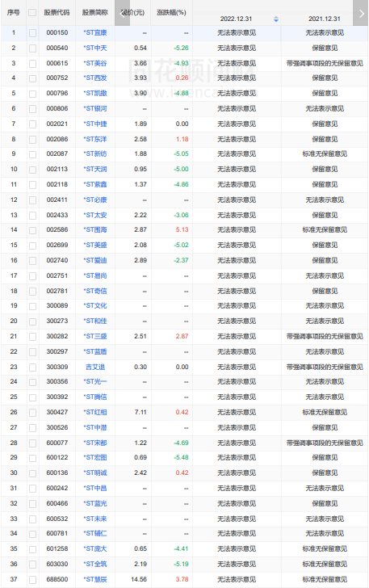Image resolution: width=369 pixels, height=588 pixels.
Task: Click the 股票简称 column header
Action: 95,12
